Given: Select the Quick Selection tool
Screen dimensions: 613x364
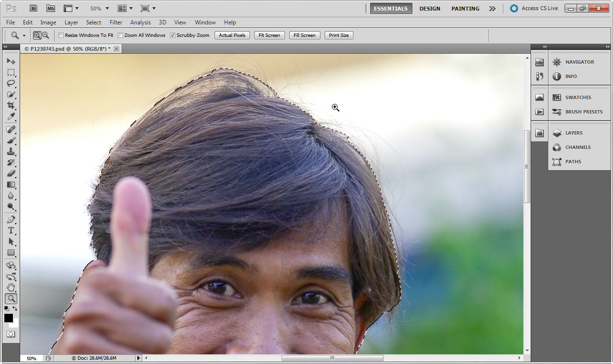Looking at the screenshot, I should point(11,94).
